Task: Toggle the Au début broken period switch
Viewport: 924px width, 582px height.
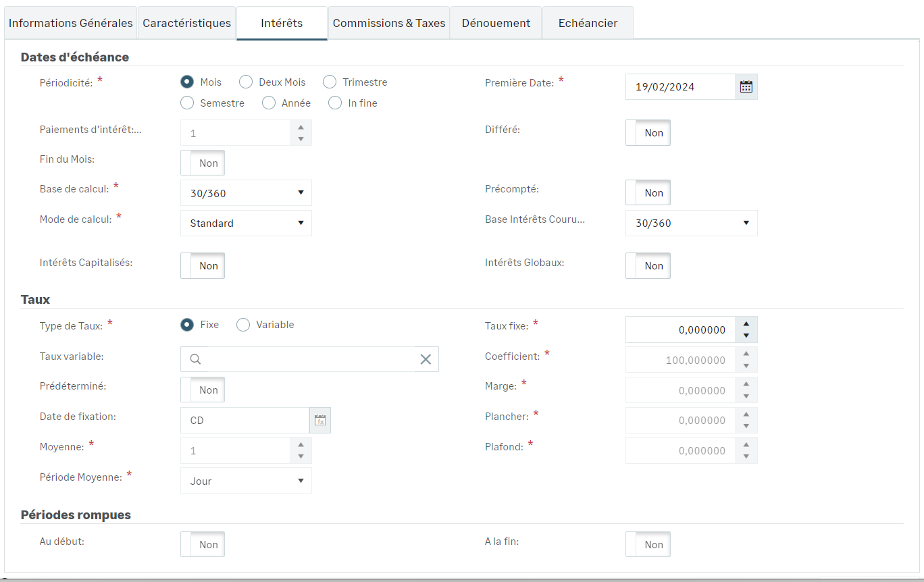Action: tap(203, 545)
